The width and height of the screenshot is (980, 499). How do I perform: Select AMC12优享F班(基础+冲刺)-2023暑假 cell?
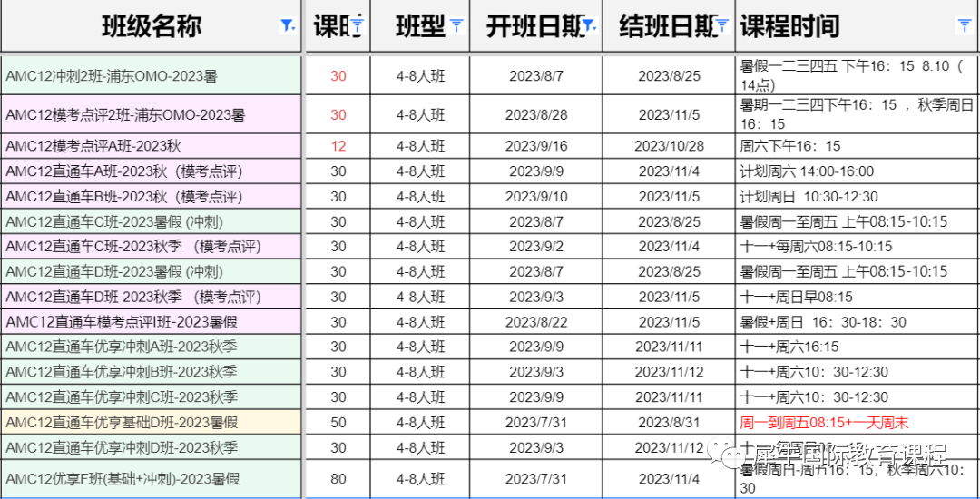pos(152,479)
